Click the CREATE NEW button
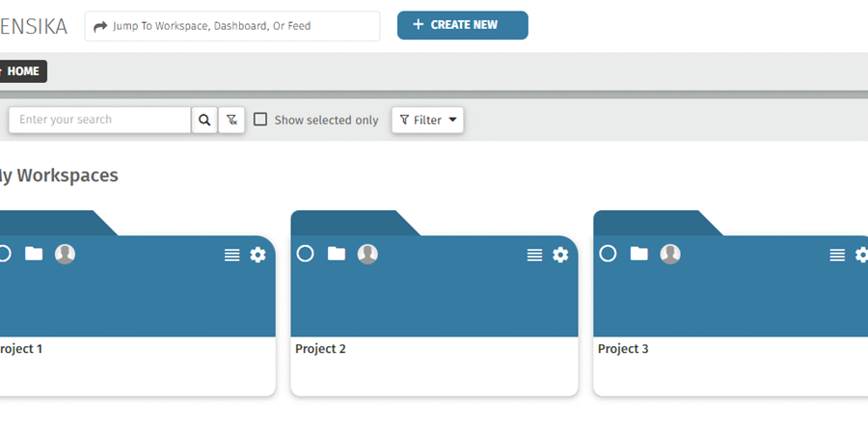This screenshot has width=868, height=431. click(x=463, y=25)
